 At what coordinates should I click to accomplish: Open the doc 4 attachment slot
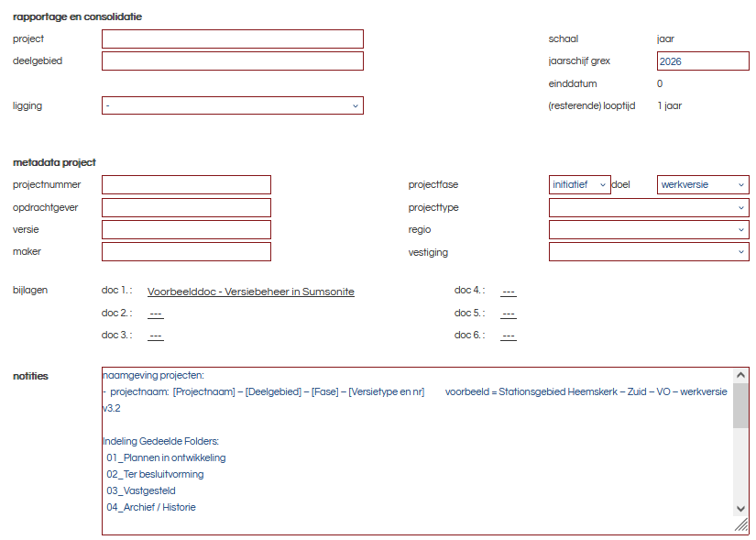509,290
